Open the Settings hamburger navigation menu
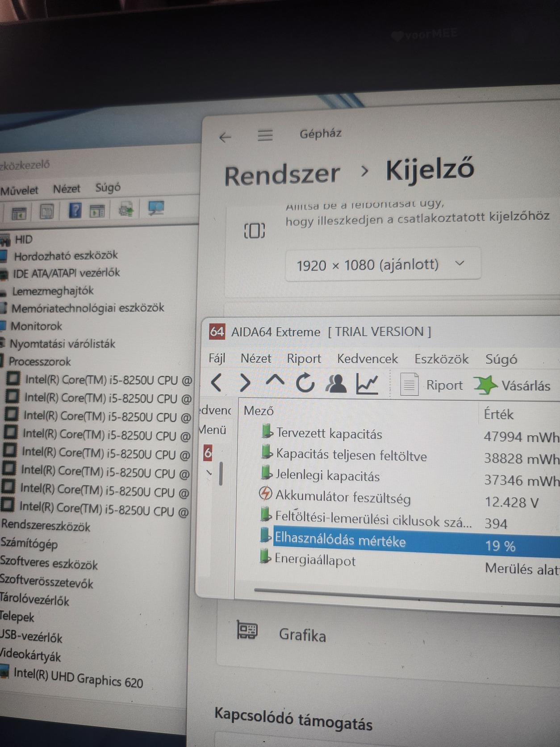The image size is (560, 747). coord(265,134)
